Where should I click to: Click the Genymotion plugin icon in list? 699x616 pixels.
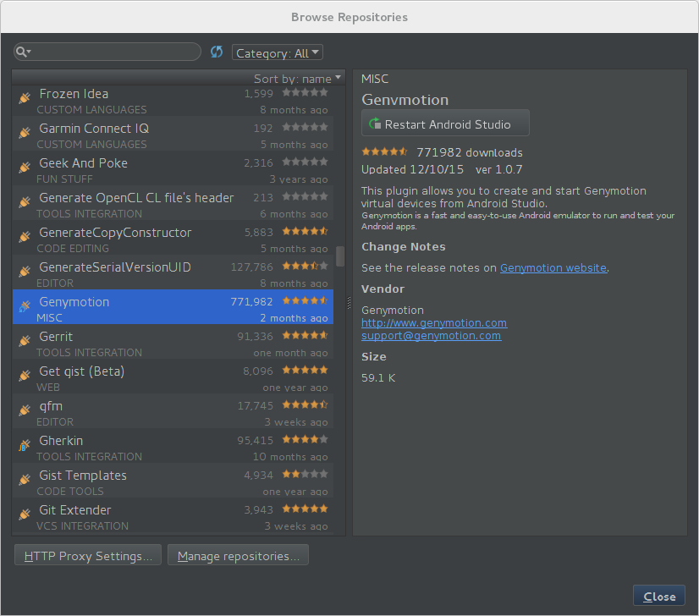tap(25, 305)
